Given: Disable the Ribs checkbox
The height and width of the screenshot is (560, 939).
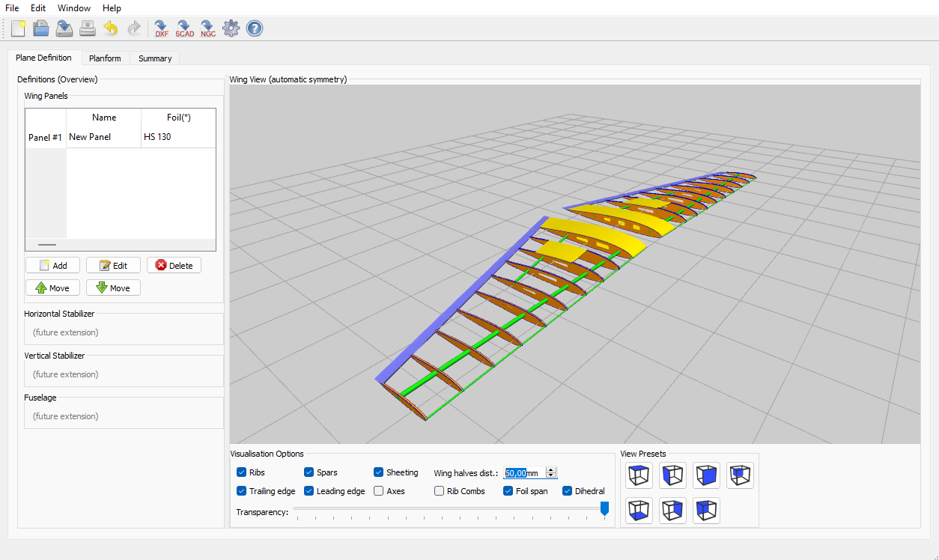Looking at the screenshot, I should [242, 472].
